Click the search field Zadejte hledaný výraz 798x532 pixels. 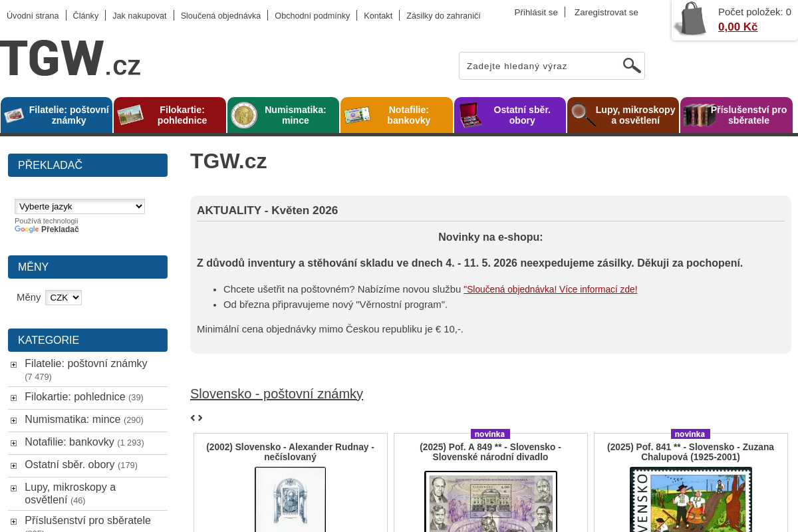(x=542, y=66)
